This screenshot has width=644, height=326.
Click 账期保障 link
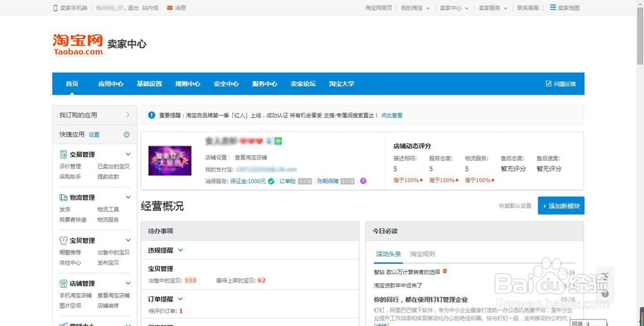point(328,181)
